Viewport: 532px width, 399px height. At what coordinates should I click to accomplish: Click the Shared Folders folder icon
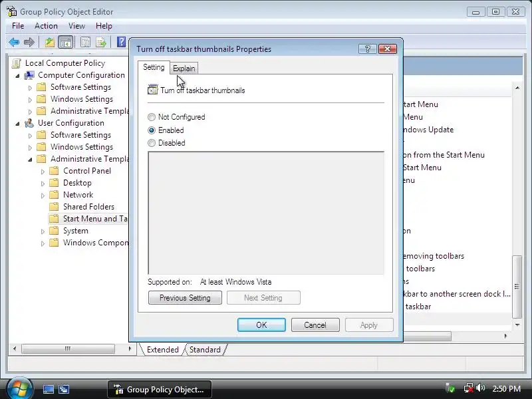click(54, 207)
